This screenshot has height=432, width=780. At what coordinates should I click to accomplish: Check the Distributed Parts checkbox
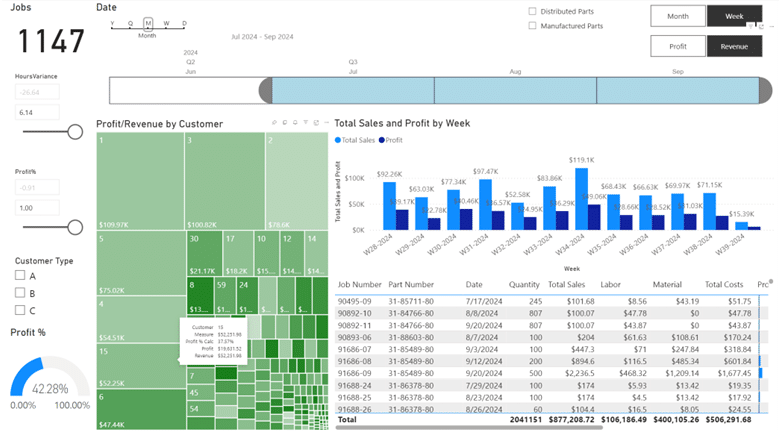point(532,11)
